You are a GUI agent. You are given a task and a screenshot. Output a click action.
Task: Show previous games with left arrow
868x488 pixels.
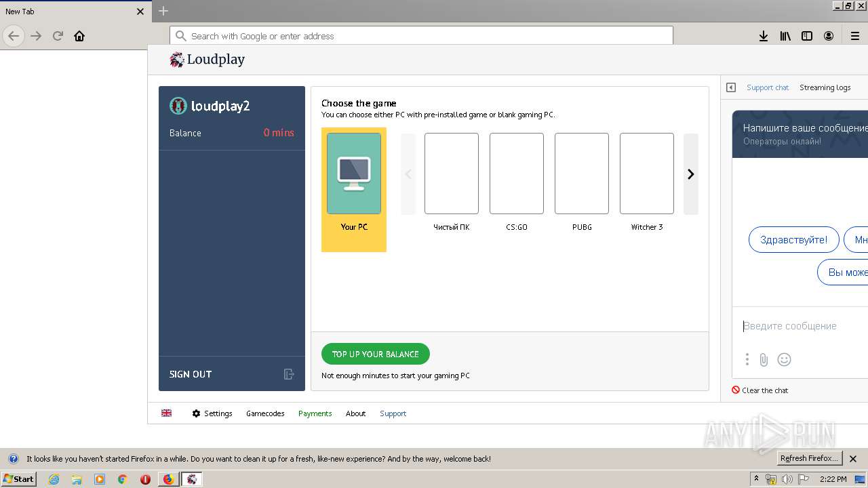point(408,174)
